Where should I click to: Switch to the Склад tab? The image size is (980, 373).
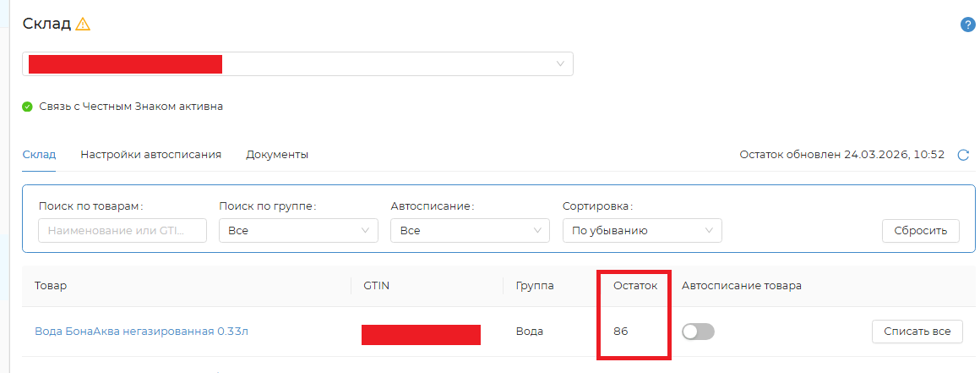click(39, 155)
